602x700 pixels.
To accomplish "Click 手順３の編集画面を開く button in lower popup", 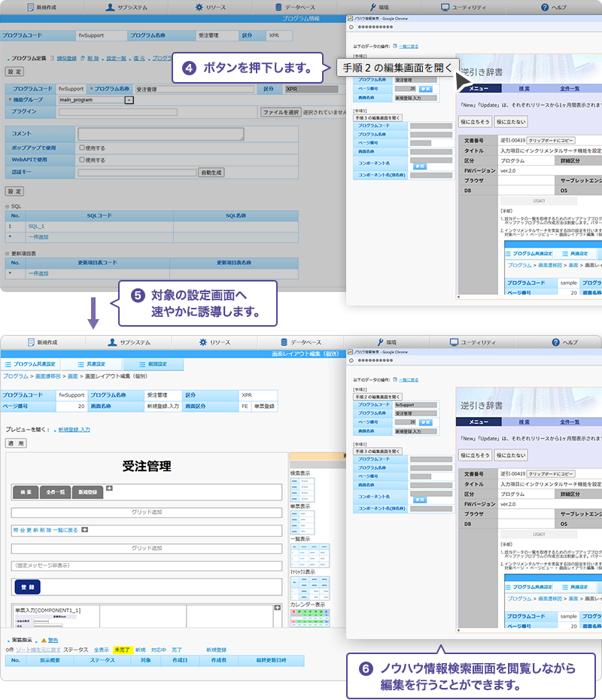I will pyautogui.click(x=378, y=452).
